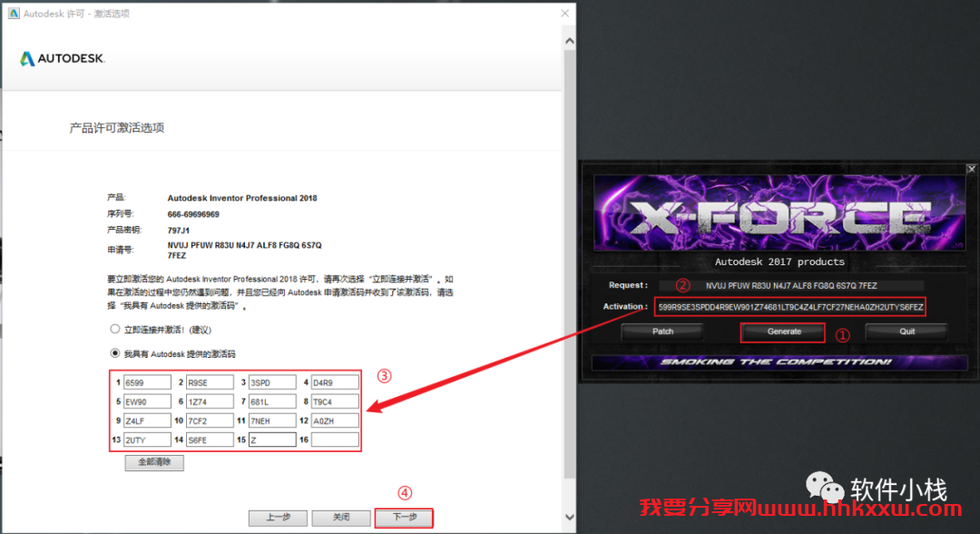Click the scroll up arrow in Autodesk dialog
Screen dimensions: 980x534
tap(569, 41)
